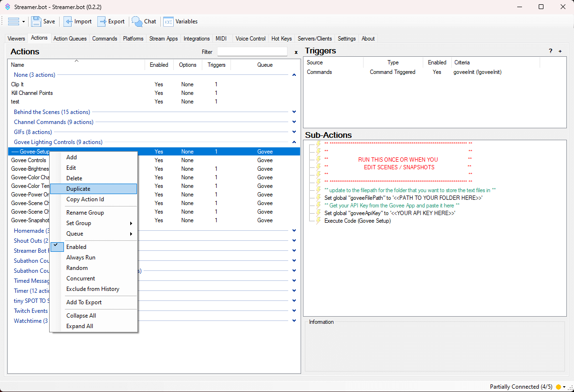Click the hamburger menu icon in toolbar

pyautogui.click(x=13, y=21)
